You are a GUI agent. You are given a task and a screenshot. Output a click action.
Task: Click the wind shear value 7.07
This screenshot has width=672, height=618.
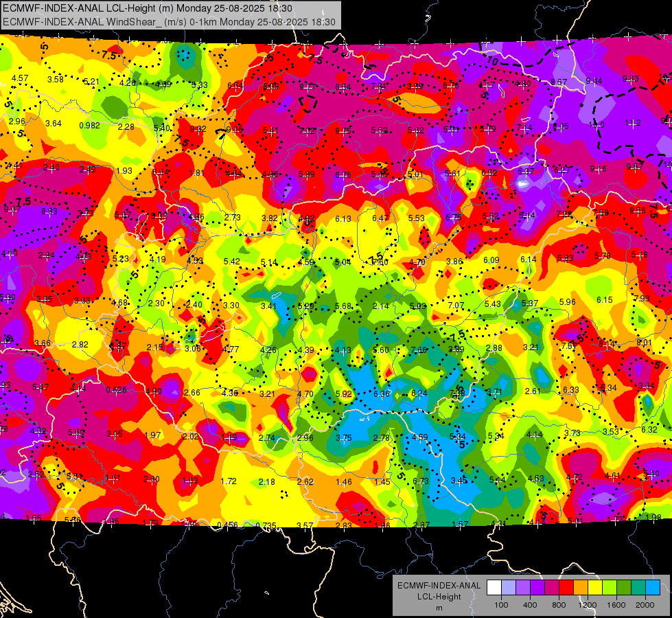pos(456,305)
